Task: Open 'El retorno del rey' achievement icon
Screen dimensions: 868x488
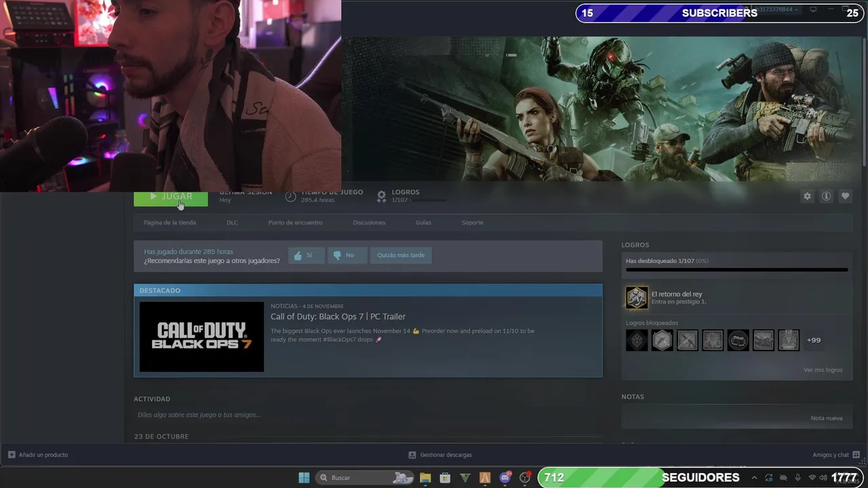Action: pyautogui.click(x=637, y=297)
